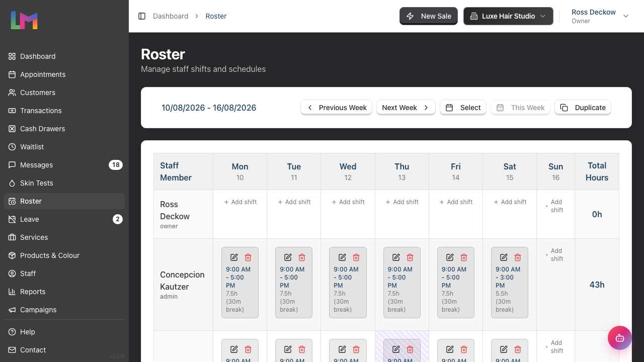Add shift for Ross Deckow on Saturday

click(x=510, y=202)
